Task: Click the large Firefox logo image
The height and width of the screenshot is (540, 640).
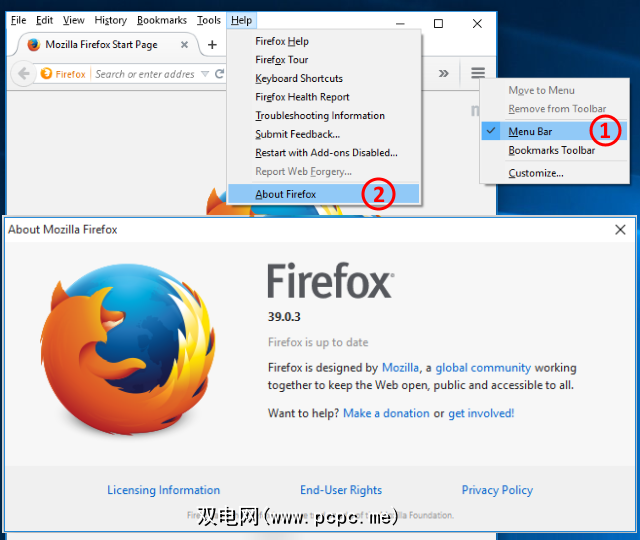Action: click(128, 350)
